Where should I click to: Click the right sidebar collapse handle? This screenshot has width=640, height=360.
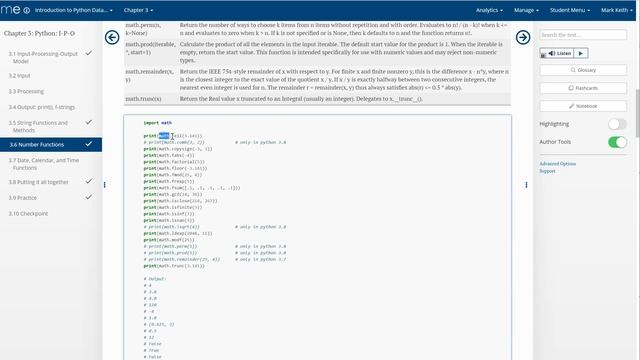tap(526, 185)
